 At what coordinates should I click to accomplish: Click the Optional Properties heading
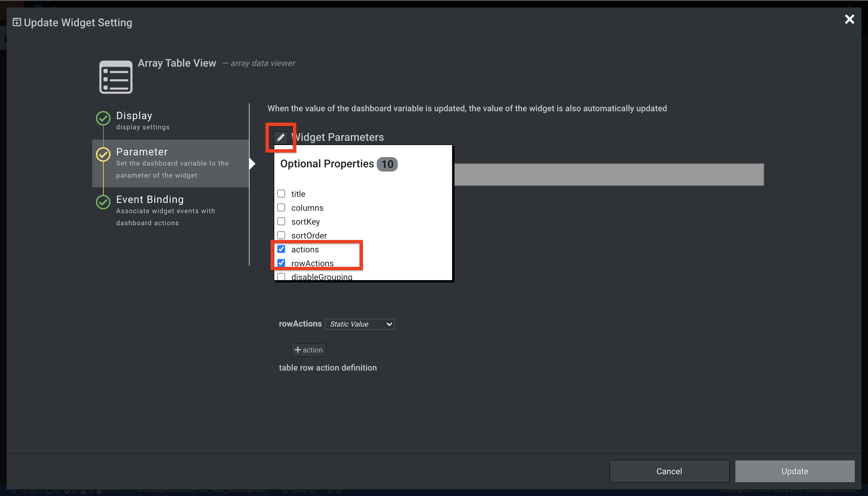[327, 164]
